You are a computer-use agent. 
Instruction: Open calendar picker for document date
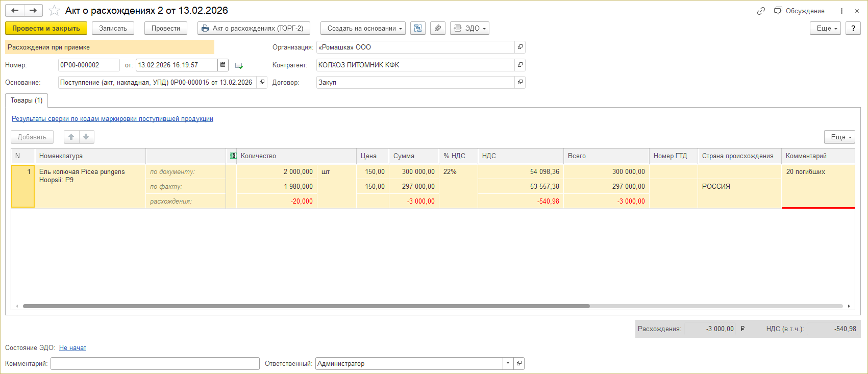pyautogui.click(x=223, y=65)
